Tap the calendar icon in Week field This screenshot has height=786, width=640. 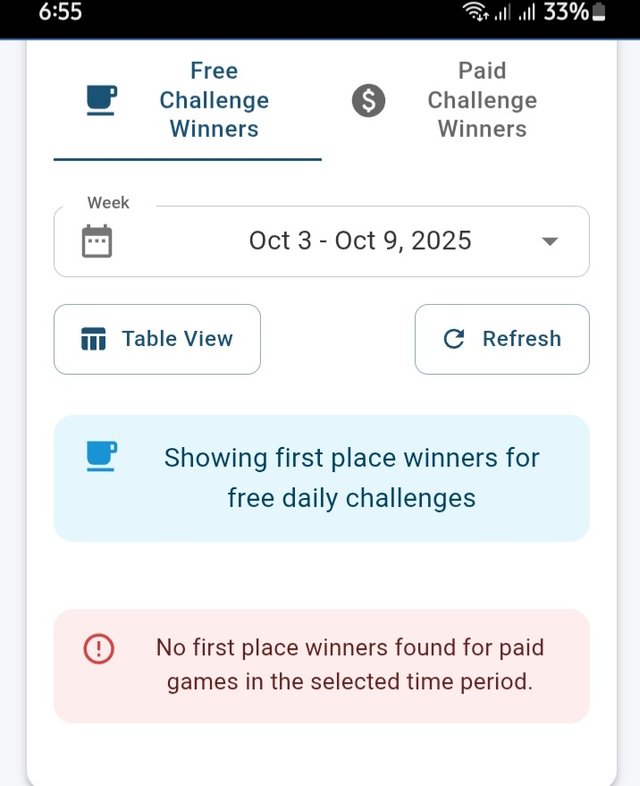[x=97, y=241]
